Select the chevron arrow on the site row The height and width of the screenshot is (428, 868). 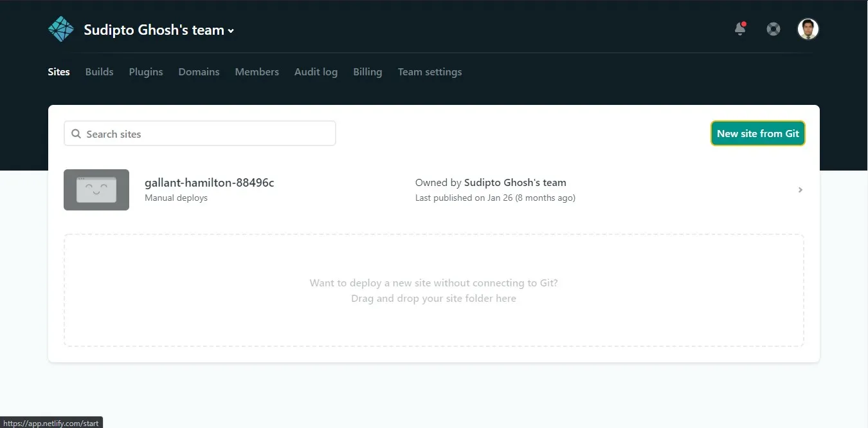(x=800, y=190)
